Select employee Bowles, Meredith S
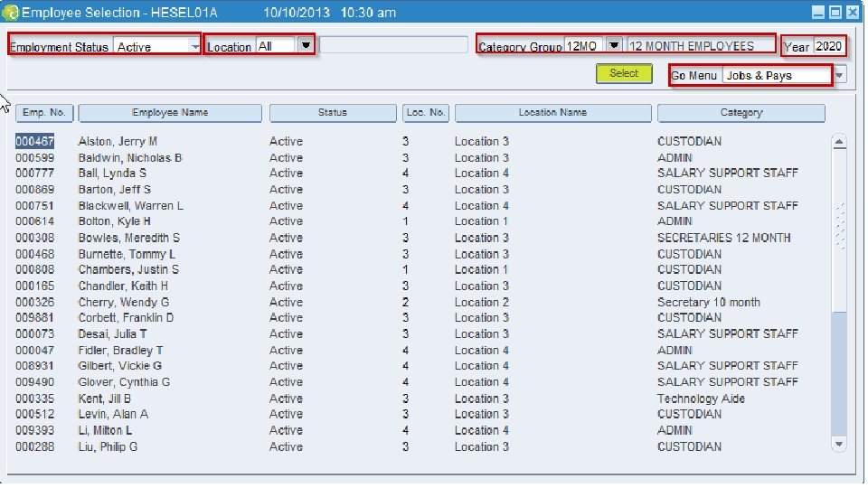 (129, 238)
